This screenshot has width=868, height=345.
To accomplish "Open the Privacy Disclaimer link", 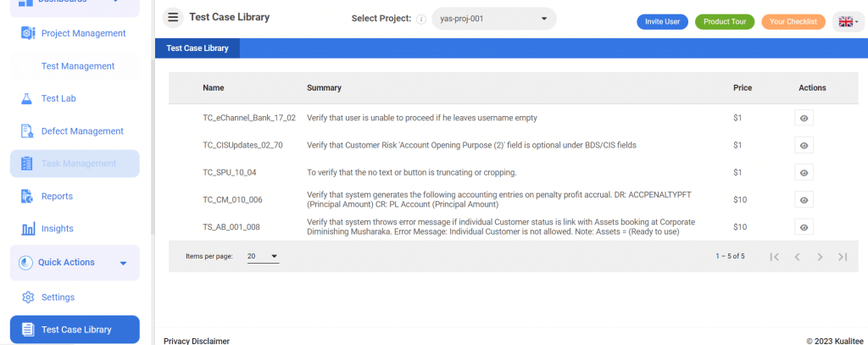I will [x=196, y=340].
